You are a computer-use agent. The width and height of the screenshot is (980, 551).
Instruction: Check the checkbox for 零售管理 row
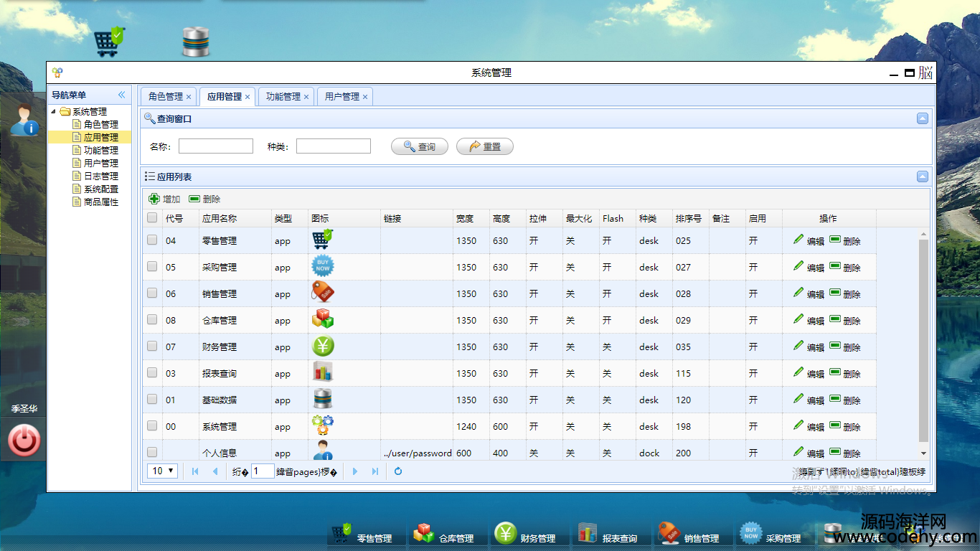(152, 240)
